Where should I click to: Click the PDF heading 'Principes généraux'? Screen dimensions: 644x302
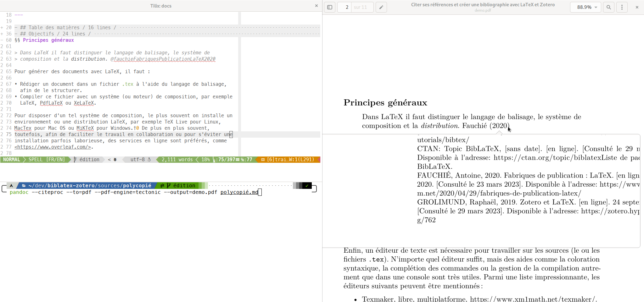click(x=385, y=103)
